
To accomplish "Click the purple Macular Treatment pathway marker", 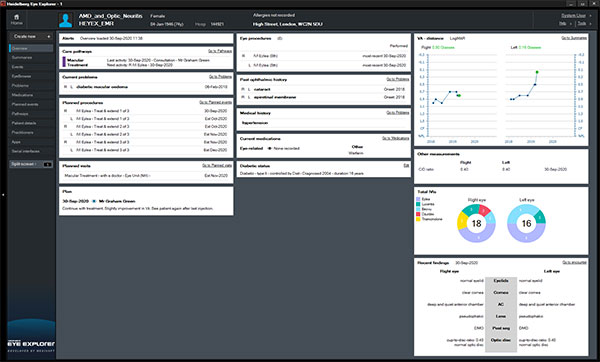I will click(x=64, y=62).
